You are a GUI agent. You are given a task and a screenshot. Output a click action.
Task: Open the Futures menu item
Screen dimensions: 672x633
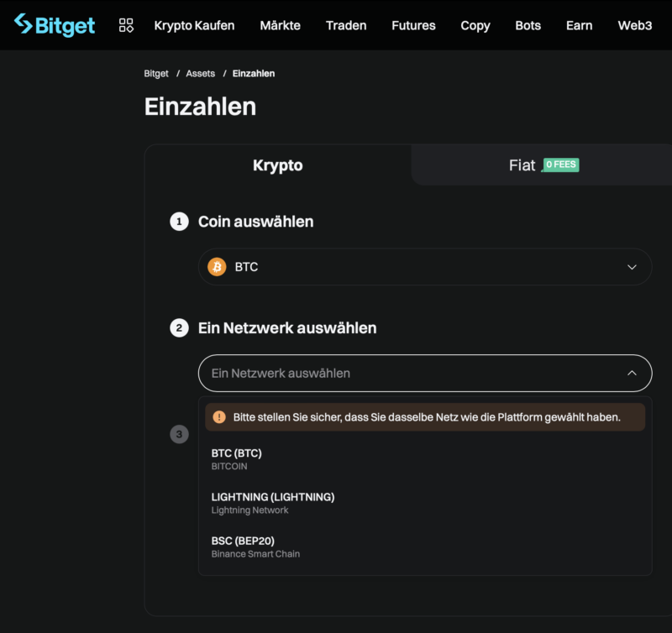click(x=413, y=25)
